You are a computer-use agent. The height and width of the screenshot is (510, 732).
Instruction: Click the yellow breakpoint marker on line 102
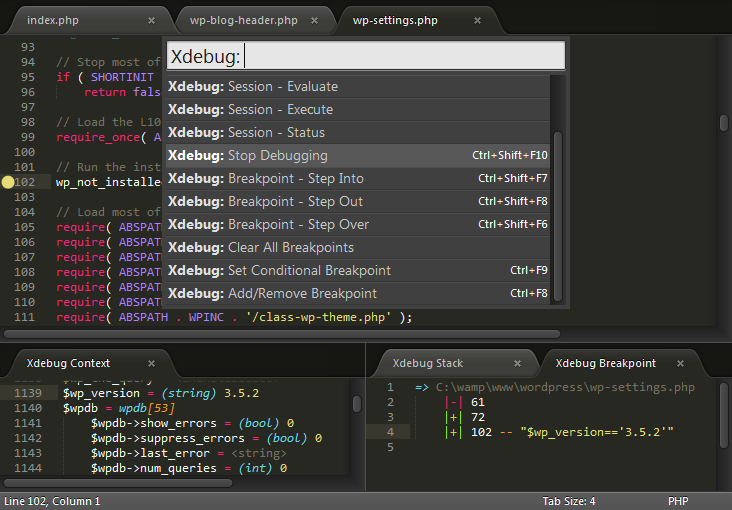click(7, 182)
